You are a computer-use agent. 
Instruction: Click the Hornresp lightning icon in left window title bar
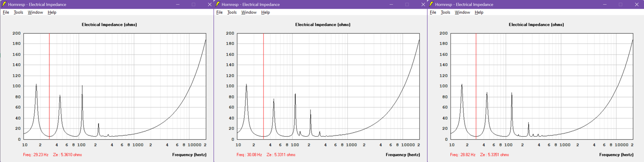(4, 4)
